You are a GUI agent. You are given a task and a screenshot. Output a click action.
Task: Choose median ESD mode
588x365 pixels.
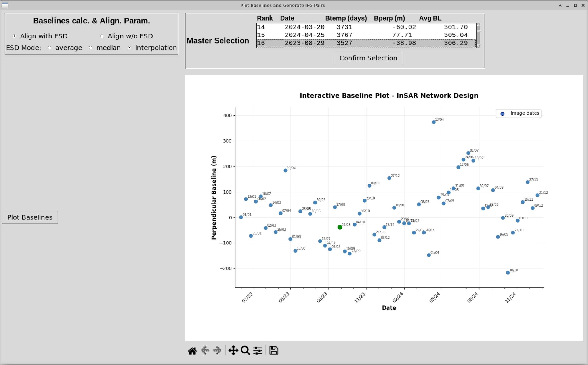point(90,48)
